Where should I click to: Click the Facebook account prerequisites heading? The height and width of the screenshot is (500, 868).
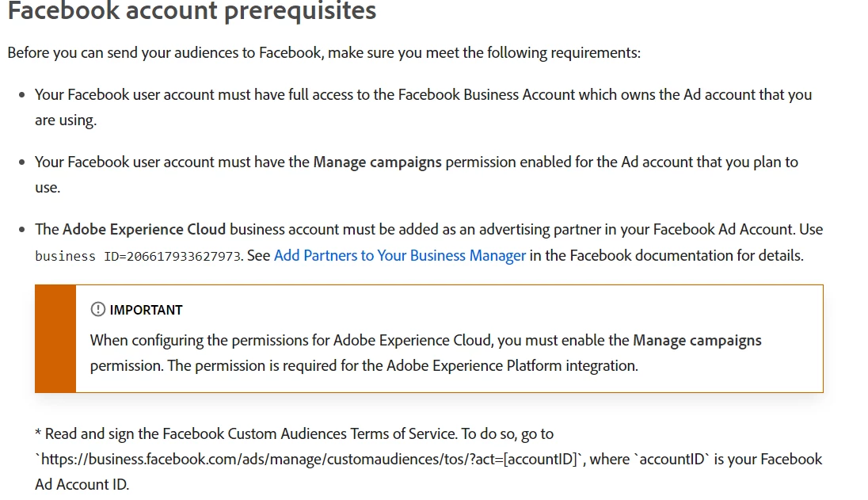coord(192,12)
